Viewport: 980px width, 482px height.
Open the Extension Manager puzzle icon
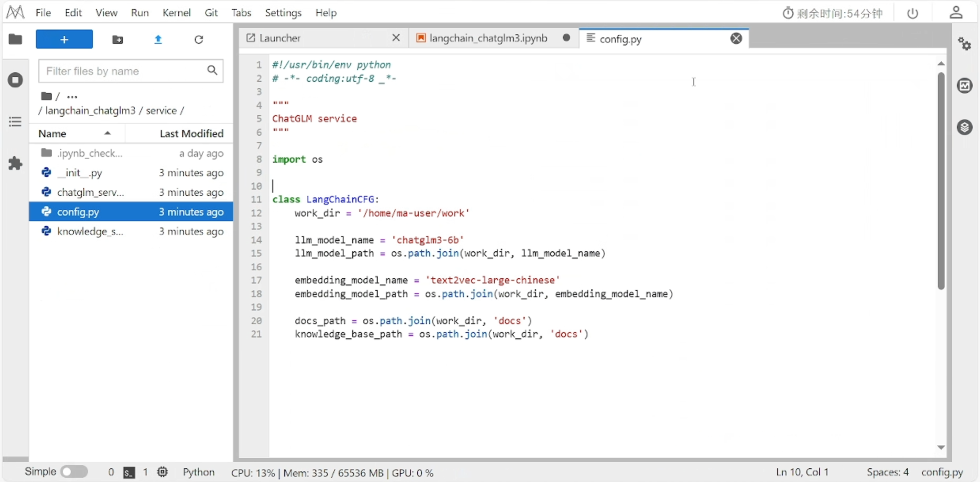pos(15,163)
